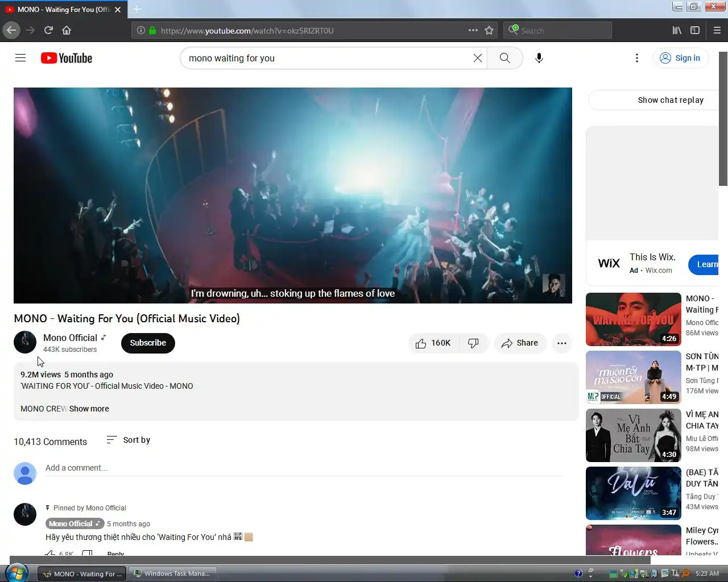Click the Add a comment field
728x582 pixels.
click(304, 468)
